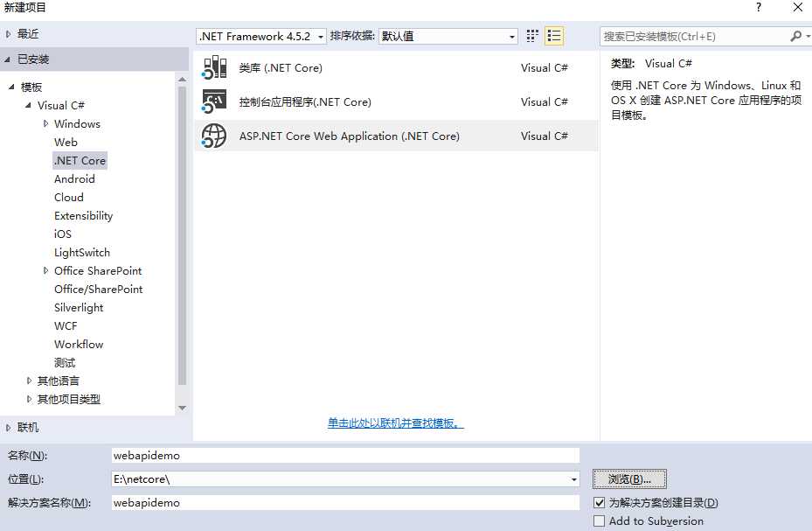The height and width of the screenshot is (531, 812).
Task: Collapse the Visual C# tree node
Action: [x=28, y=105]
